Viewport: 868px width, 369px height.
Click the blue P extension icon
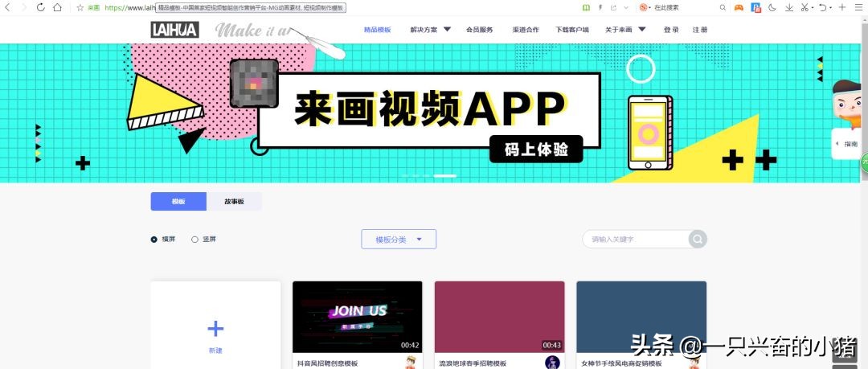[x=755, y=7]
